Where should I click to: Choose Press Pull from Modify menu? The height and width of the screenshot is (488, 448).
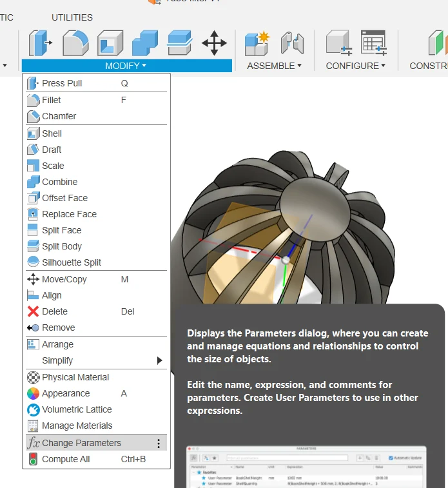[x=97, y=83]
